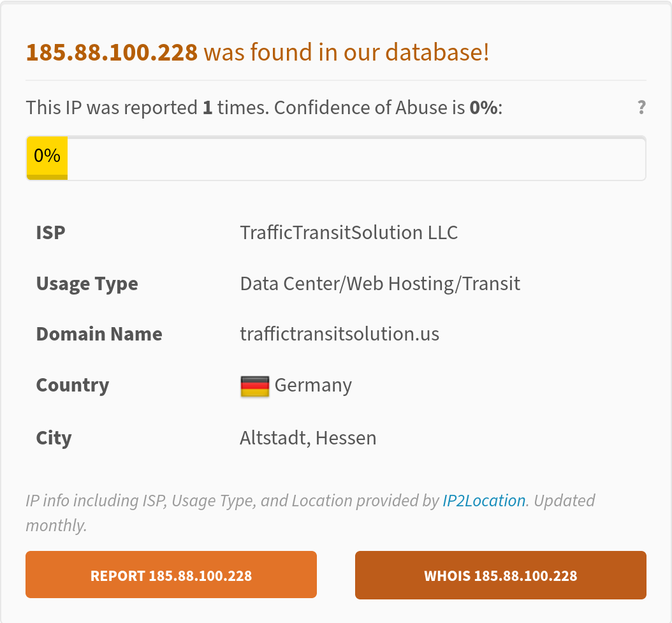Click the empty abuse confidence bar area

(x=356, y=158)
